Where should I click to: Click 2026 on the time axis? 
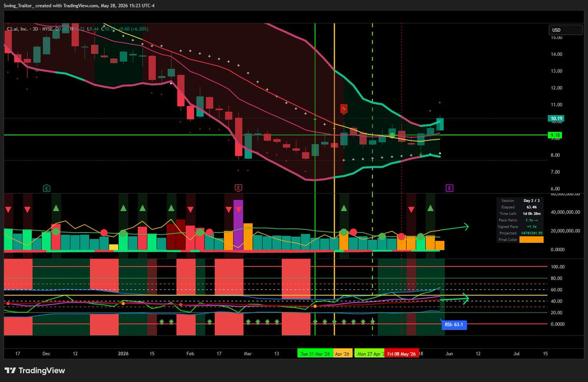click(122, 353)
